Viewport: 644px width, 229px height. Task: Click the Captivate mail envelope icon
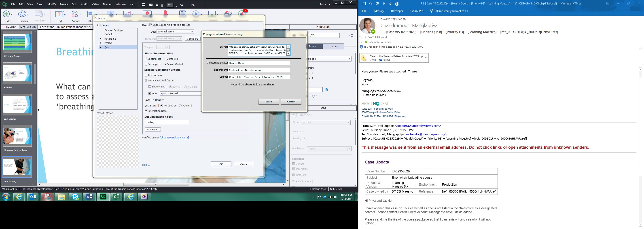(151, 5)
